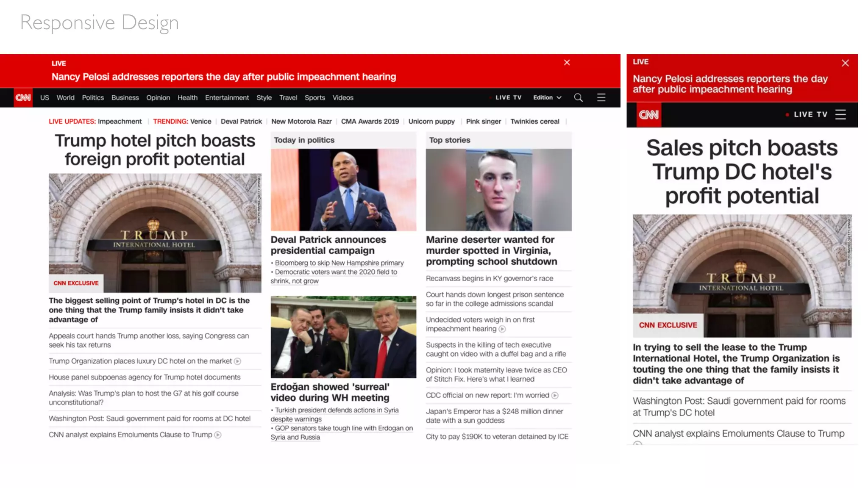This screenshot has height=488, width=868.
Task: Play video icon beside 'Trump Organization places luxury DC hotel'
Action: (x=238, y=361)
